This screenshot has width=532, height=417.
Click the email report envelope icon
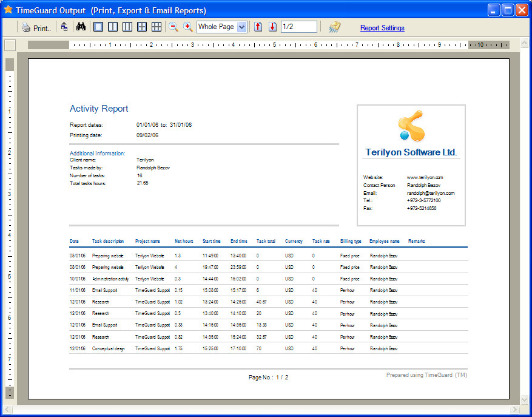(x=334, y=27)
